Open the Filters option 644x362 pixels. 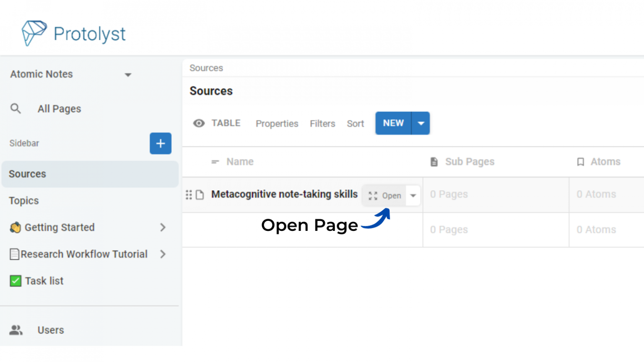[322, 124]
